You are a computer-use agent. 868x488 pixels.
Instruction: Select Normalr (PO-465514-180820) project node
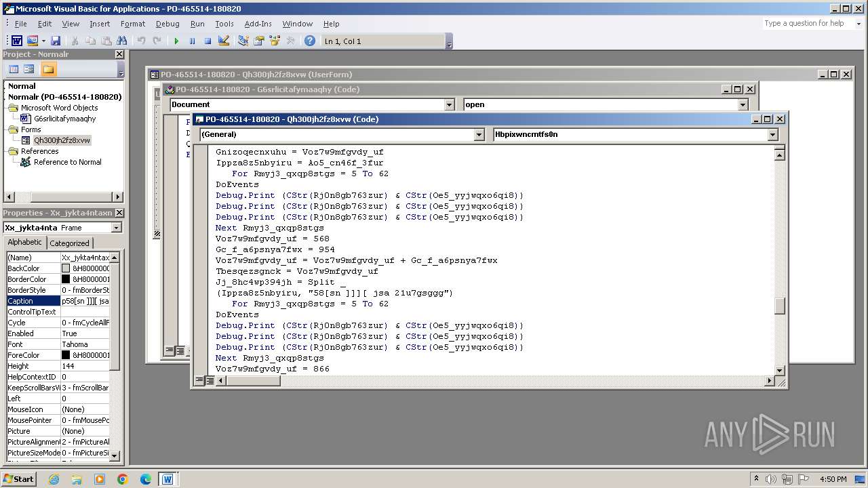pyautogui.click(x=65, y=97)
